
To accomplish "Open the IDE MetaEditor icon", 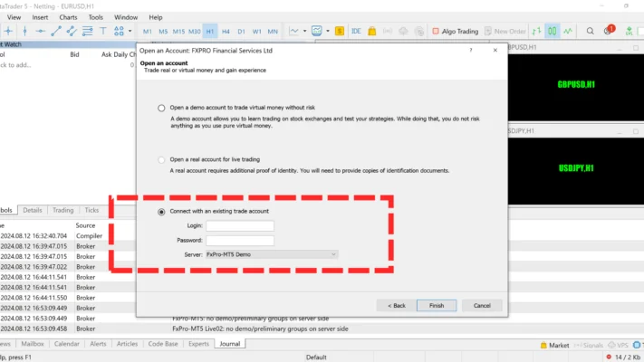I will (356, 31).
